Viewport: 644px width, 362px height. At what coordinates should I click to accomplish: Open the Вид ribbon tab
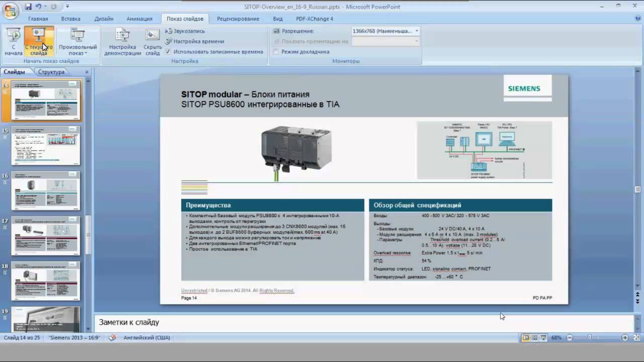coord(278,19)
